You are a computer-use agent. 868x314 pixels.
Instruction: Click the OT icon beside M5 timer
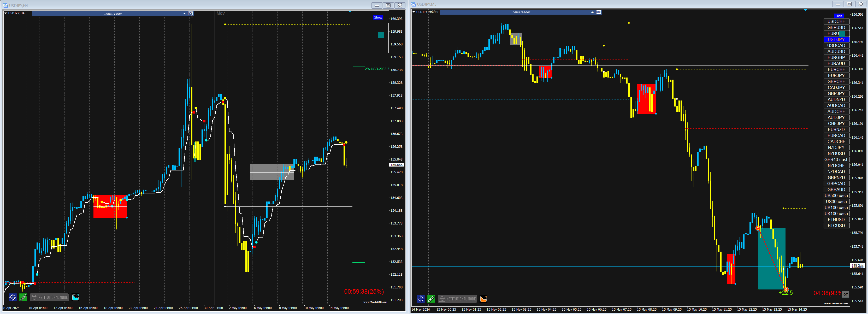846,294
